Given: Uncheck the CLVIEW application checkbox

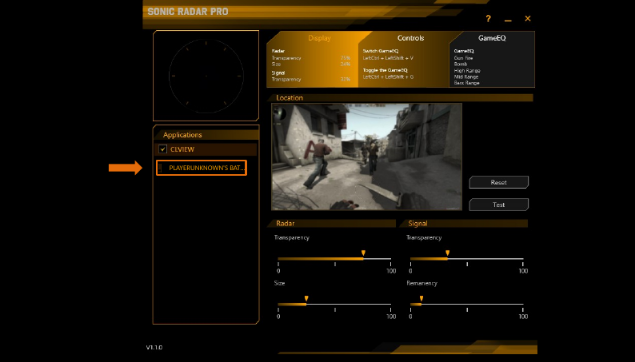Looking at the screenshot, I should tap(162, 149).
